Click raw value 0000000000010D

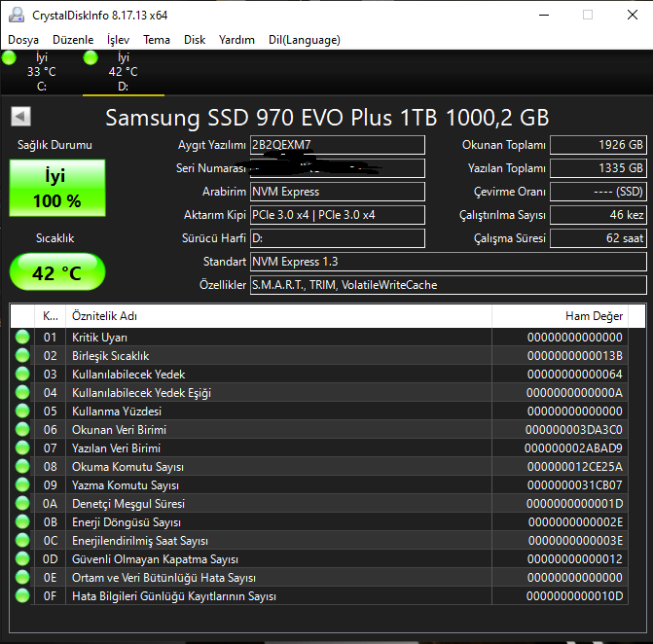click(575, 596)
